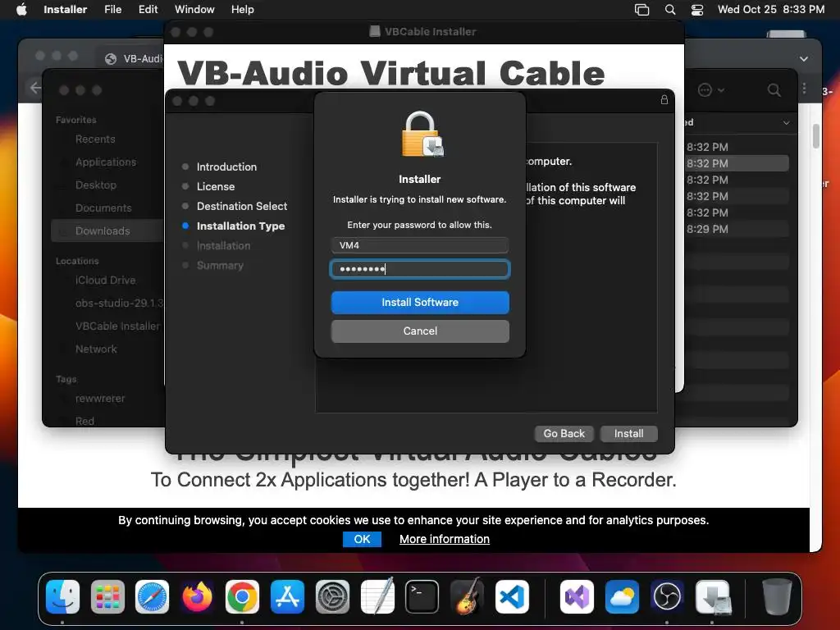Cancel the password prompt

[420, 331]
